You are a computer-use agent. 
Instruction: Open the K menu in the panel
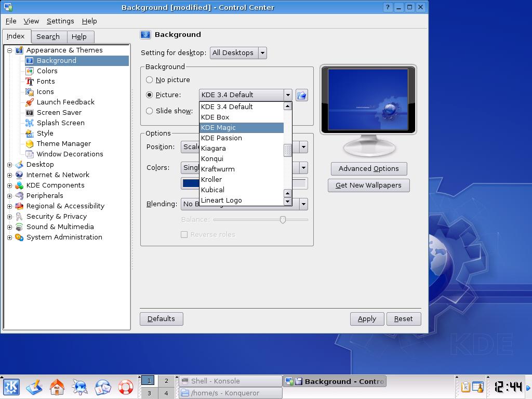click(x=11, y=387)
